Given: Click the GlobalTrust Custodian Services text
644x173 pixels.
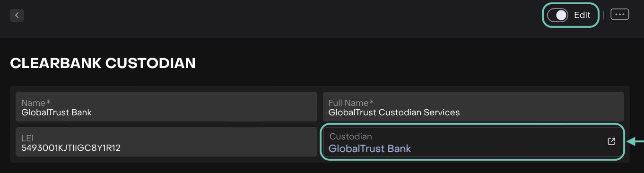Looking at the screenshot, I should pyautogui.click(x=394, y=112).
